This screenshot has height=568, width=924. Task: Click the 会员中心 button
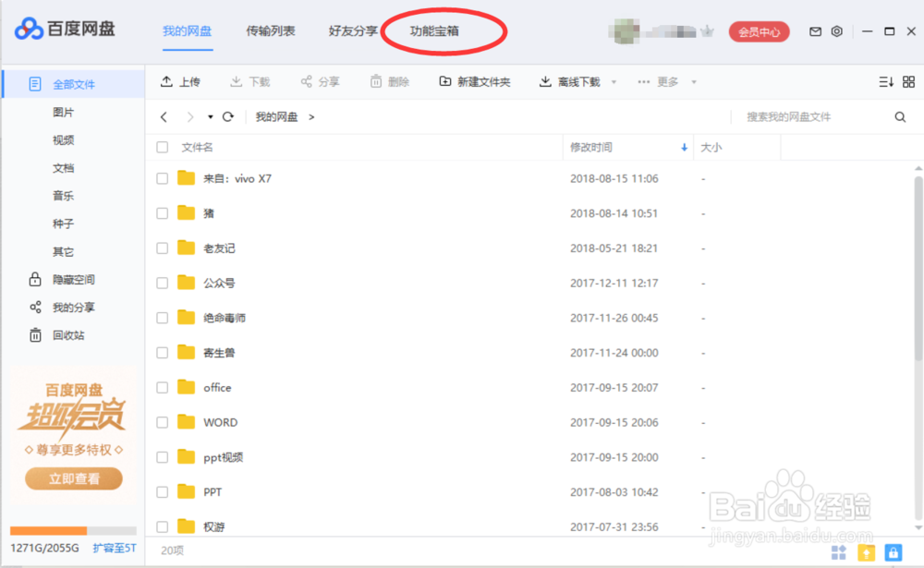(x=759, y=30)
